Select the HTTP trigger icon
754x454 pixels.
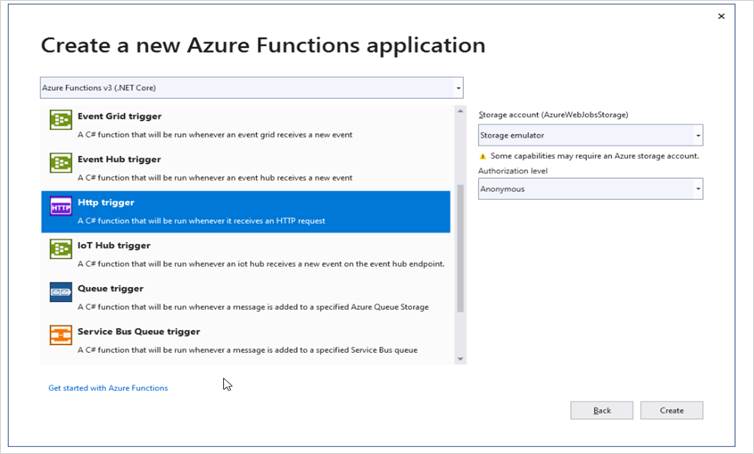click(x=61, y=207)
